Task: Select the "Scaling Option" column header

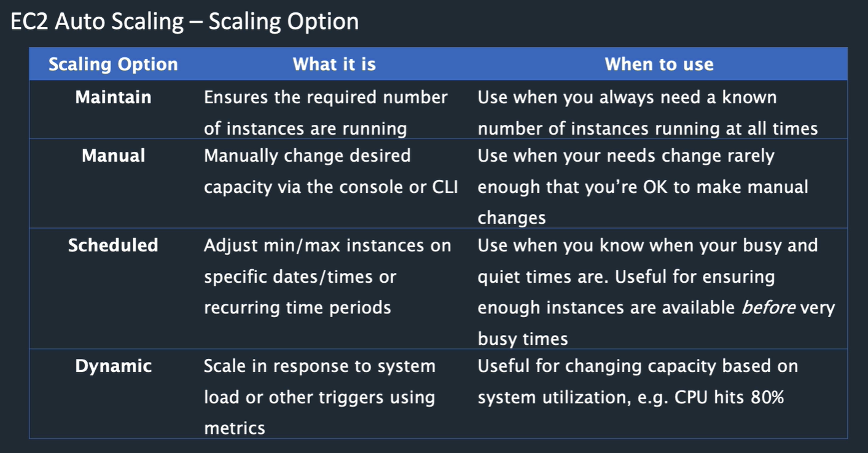Action: click(x=113, y=65)
